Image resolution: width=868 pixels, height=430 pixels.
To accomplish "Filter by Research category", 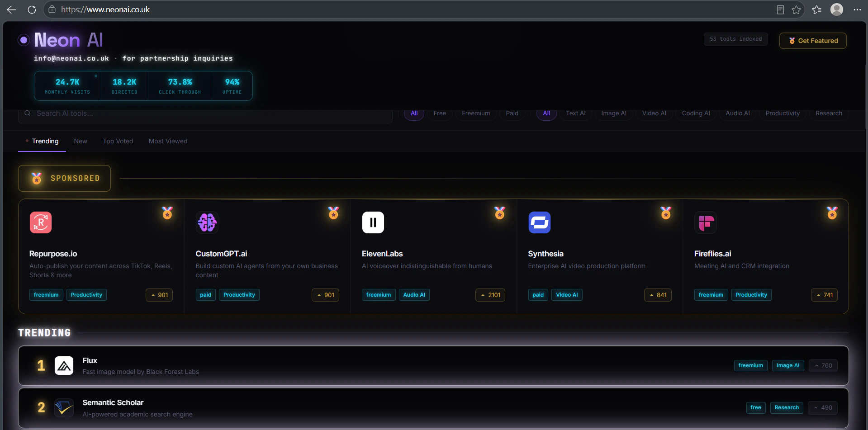I will 829,113.
